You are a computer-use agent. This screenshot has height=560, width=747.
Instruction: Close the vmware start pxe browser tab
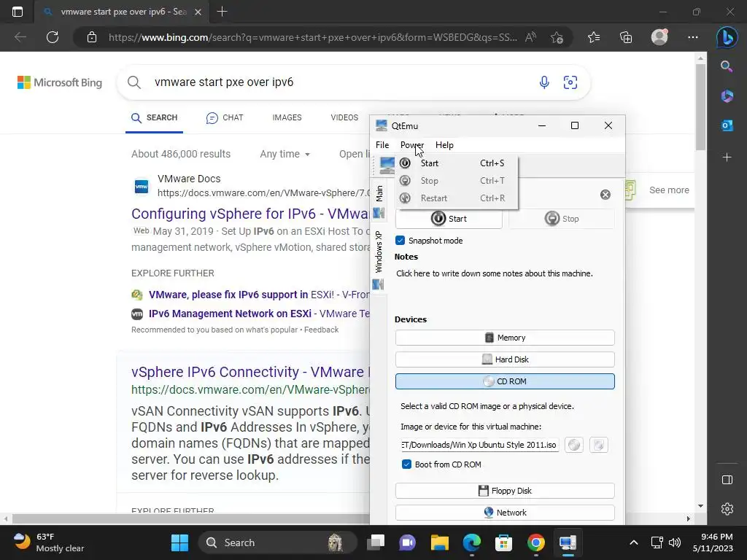pyautogui.click(x=198, y=12)
